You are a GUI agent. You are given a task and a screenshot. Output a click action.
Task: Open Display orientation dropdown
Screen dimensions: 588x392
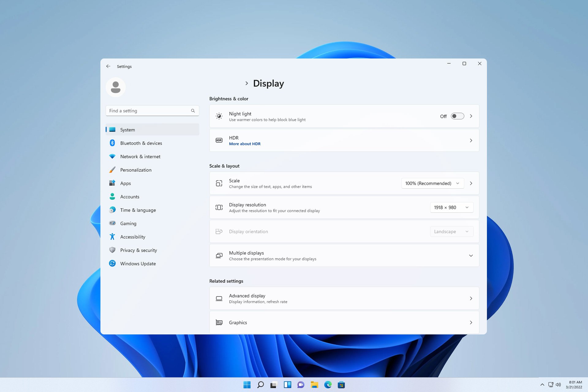point(451,232)
